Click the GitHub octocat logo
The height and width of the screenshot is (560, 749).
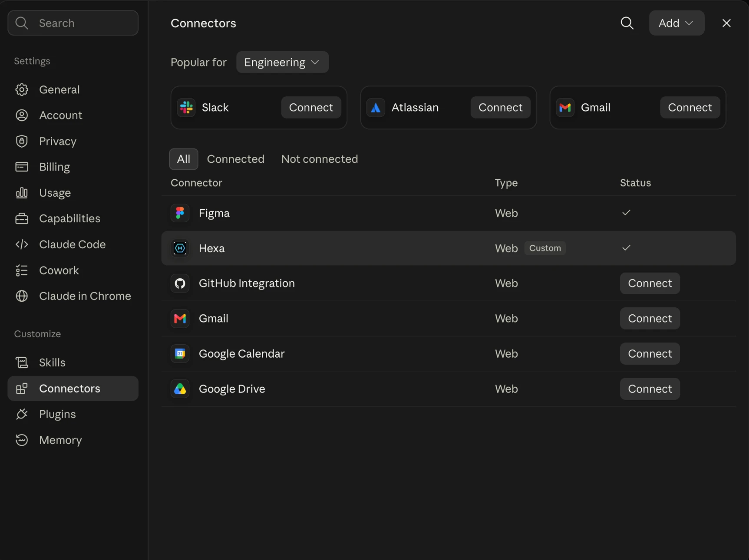[180, 283]
